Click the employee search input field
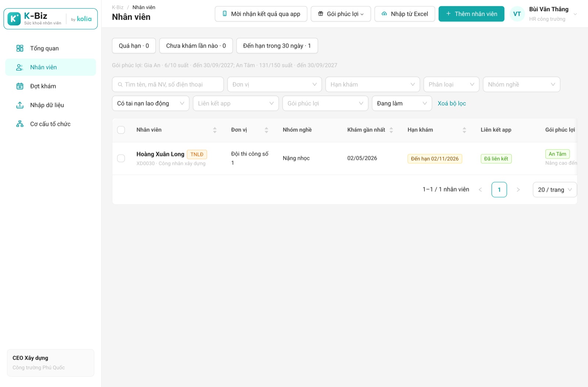Viewport: 588px width, 387px height. click(168, 84)
